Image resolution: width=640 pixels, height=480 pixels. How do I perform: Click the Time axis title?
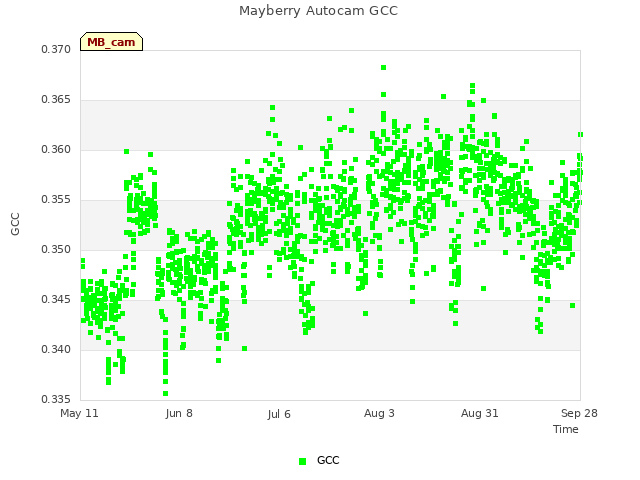point(566,429)
